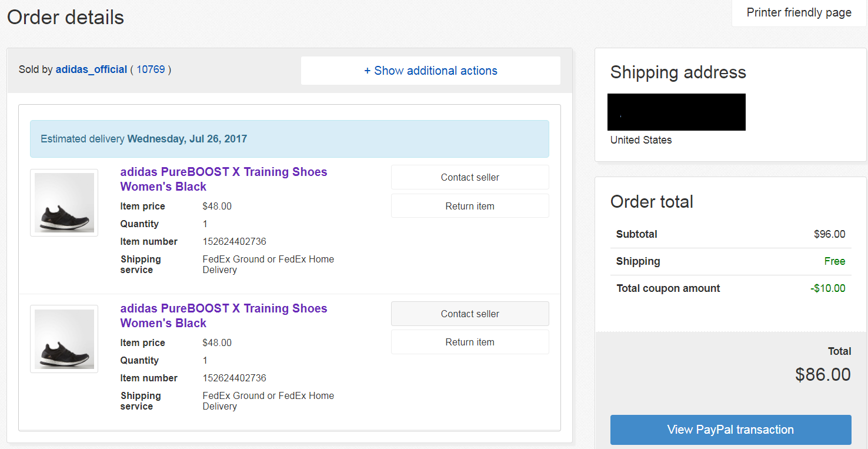The width and height of the screenshot is (868, 449).
Task: Click the Total coupon amount label
Action: click(x=668, y=288)
